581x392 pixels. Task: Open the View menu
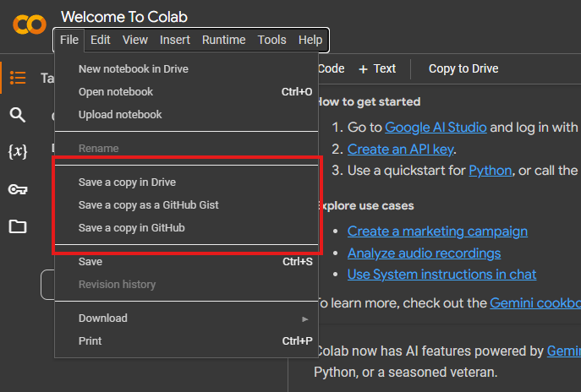135,40
